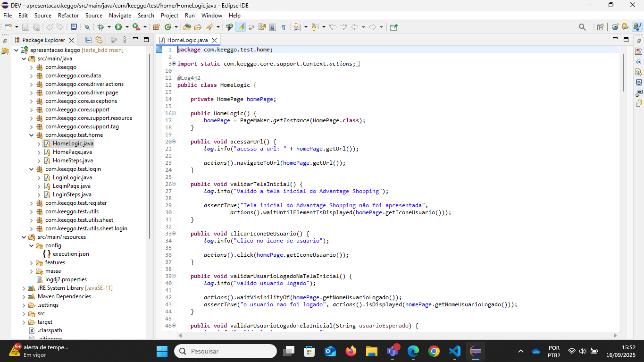Toggle Link with Editor in Package Explorer

[99, 40]
